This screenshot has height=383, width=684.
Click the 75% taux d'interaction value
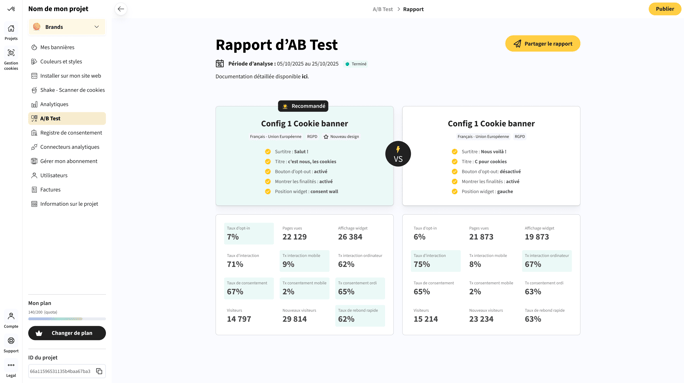click(422, 264)
